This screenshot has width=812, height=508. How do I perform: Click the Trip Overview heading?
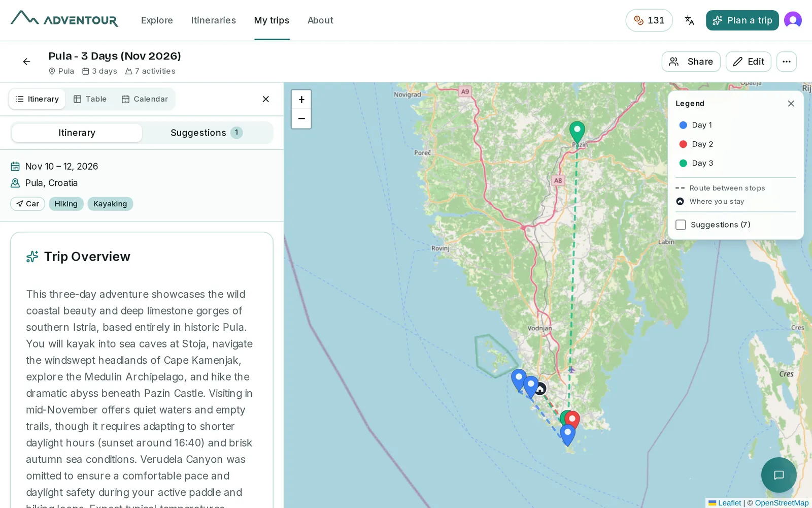pos(87,257)
